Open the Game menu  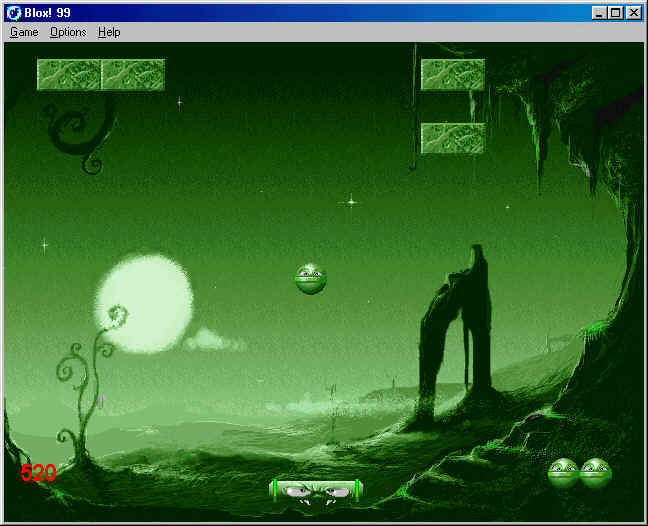24,32
